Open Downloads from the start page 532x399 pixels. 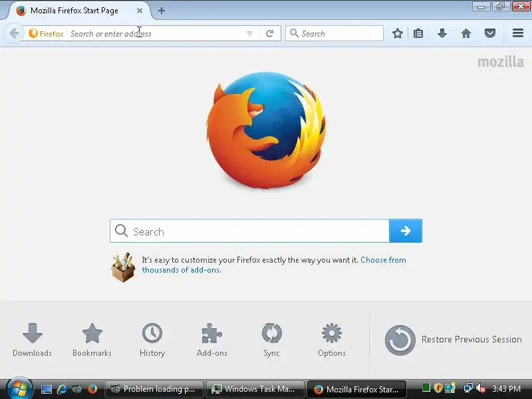32,340
